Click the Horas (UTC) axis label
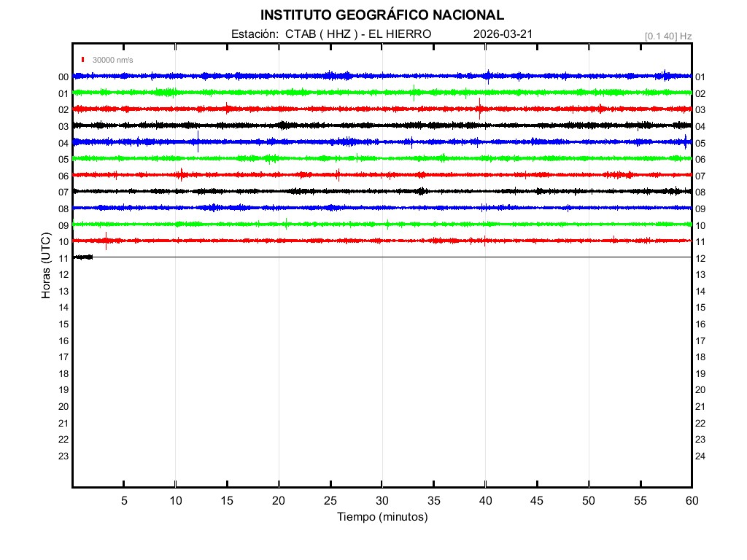This screenshot has height=560, width=747. point(46,266)
